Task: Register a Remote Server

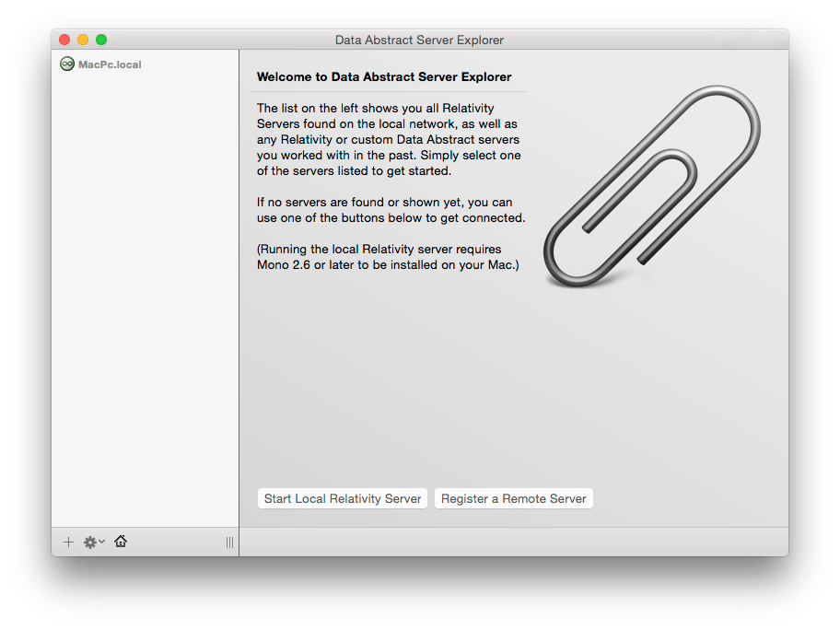Action: click(513, 499)
